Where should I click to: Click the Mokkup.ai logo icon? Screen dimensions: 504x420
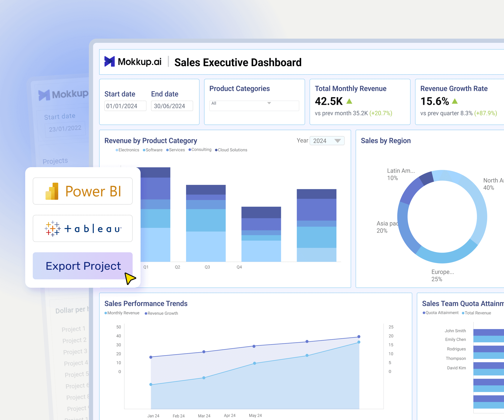click(109, 62)
